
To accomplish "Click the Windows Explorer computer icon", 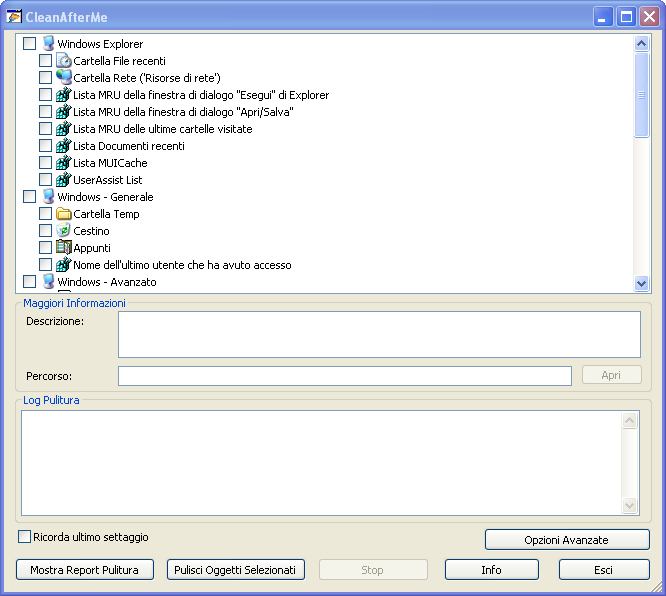I will pyautogui.click(x=48, y=43).
